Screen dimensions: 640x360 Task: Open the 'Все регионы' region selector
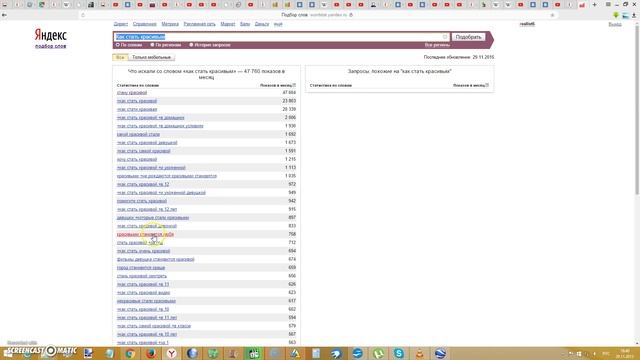click(437, 45)
